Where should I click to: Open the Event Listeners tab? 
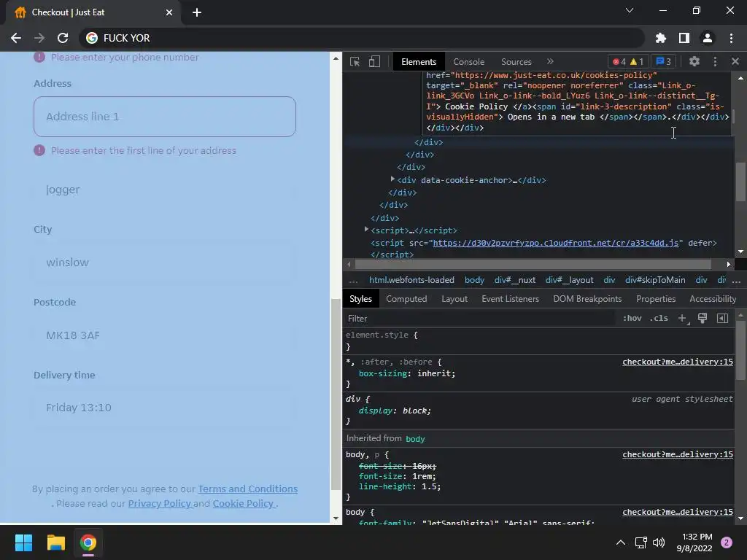coord(510,299)
